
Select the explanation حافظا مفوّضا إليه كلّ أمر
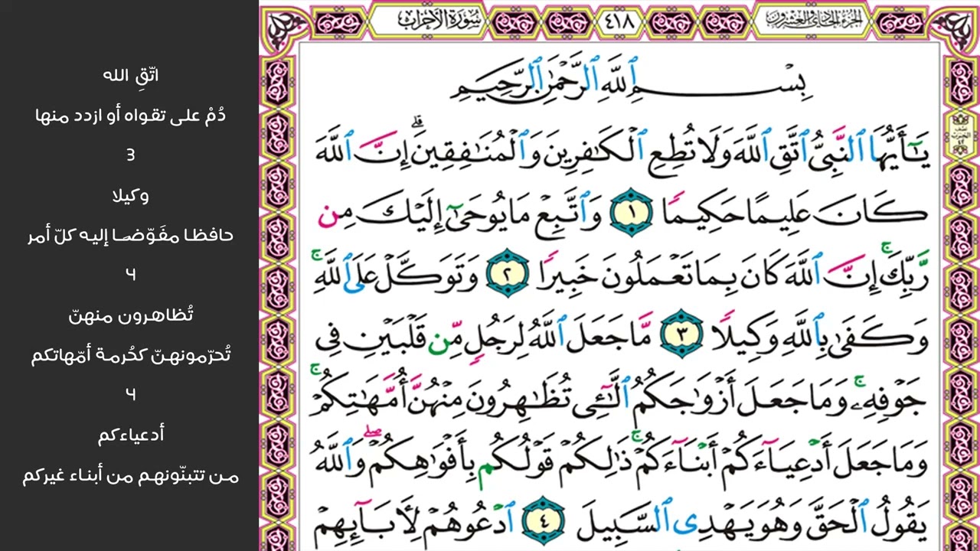(130, 235)
